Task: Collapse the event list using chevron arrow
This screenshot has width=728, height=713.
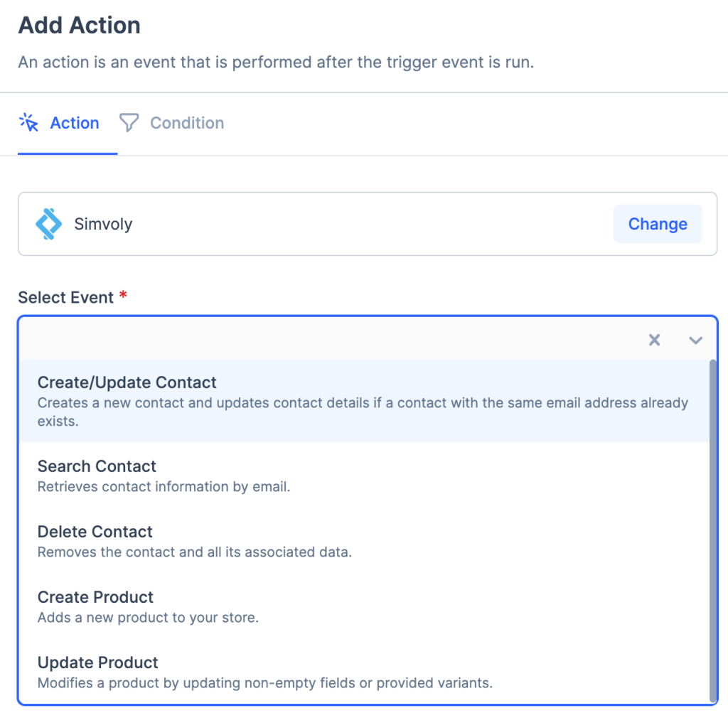Action: pos(695,341)
